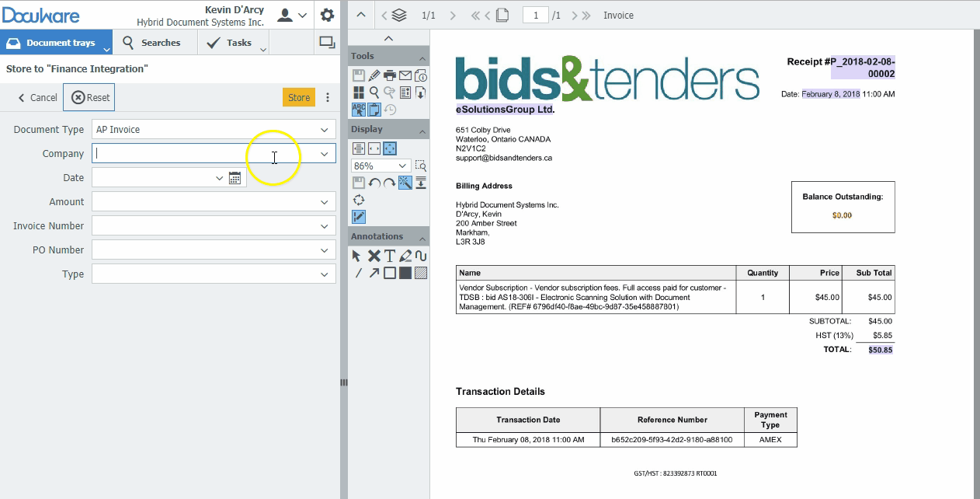Select the arrow annotation tool
Image resolution: width=980 pixels, height=499 pixels.
(x=374, y=273)
